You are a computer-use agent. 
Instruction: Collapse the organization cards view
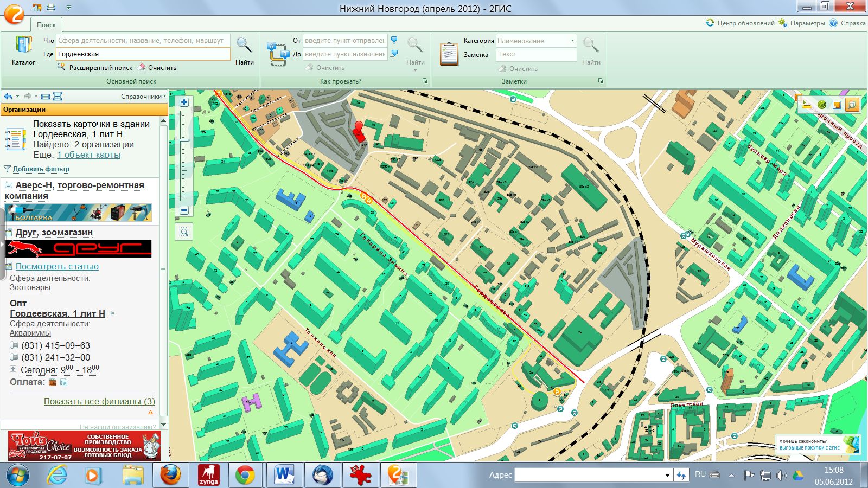46,97
